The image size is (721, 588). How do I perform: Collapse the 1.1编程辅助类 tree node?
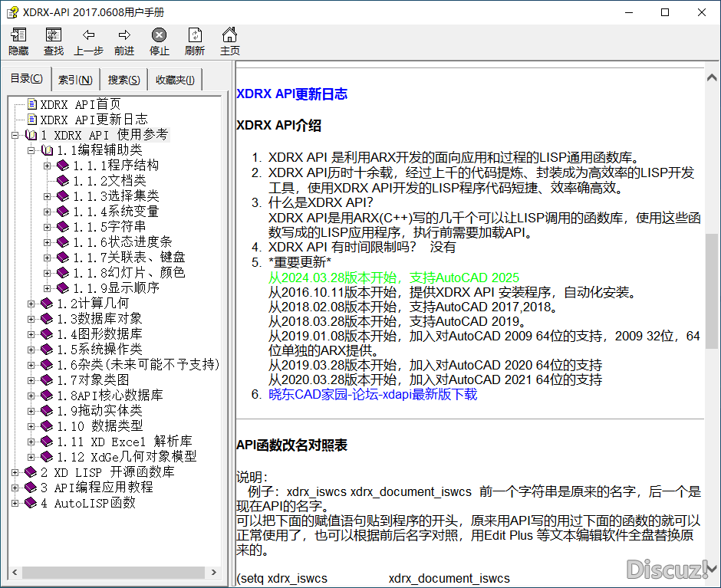point(31,150)
